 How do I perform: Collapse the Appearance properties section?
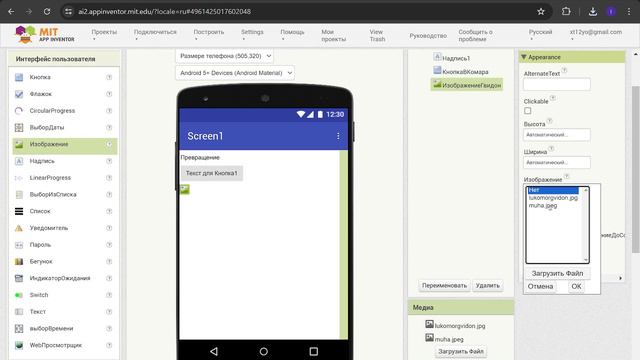524,57
